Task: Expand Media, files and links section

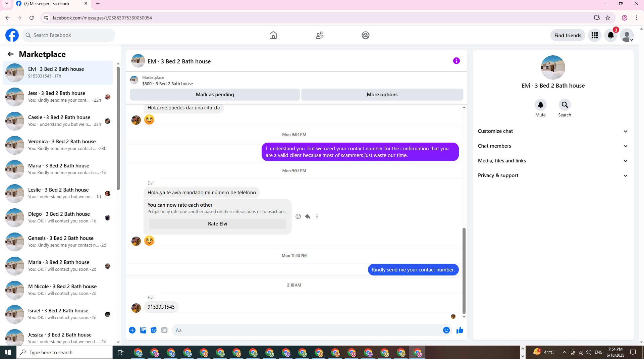Action: tap(553, 161)
